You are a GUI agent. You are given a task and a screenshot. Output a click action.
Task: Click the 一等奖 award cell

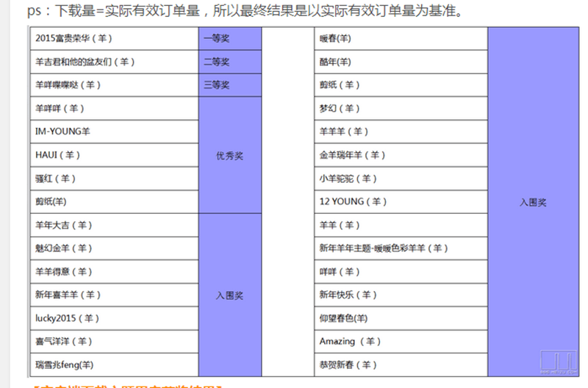point(217,38)
